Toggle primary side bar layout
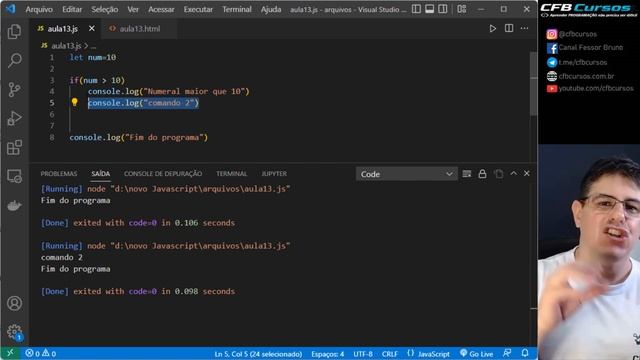 [x=416, y=9]
